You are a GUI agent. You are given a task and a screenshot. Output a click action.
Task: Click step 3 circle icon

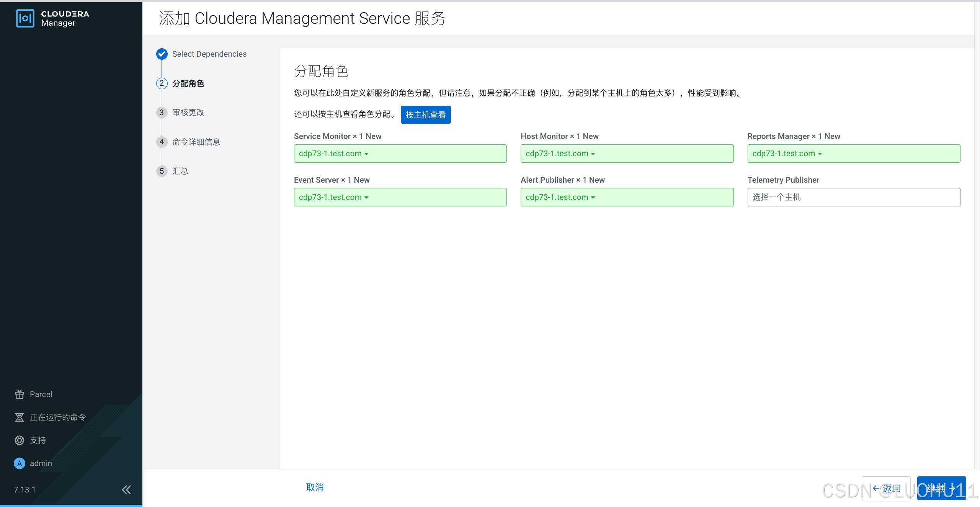[x=162, y=113]
